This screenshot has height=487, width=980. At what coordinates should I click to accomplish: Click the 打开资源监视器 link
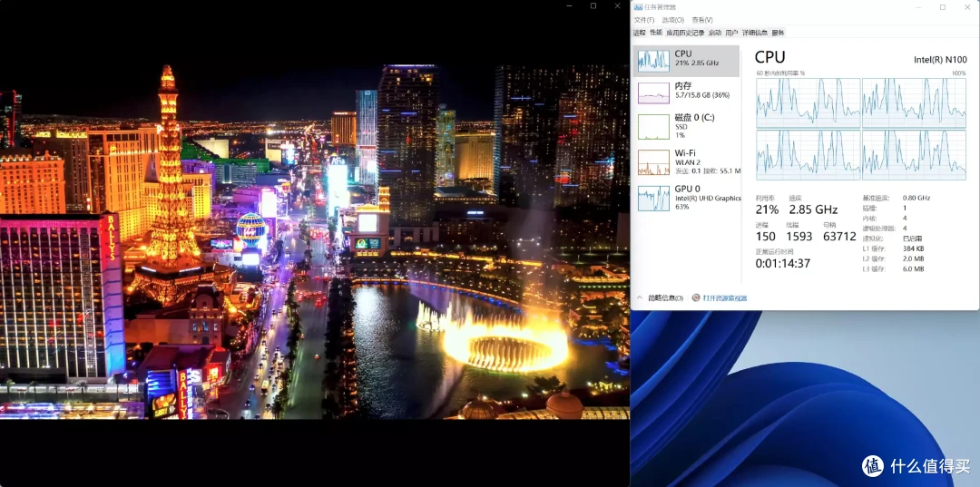point(725,297)
